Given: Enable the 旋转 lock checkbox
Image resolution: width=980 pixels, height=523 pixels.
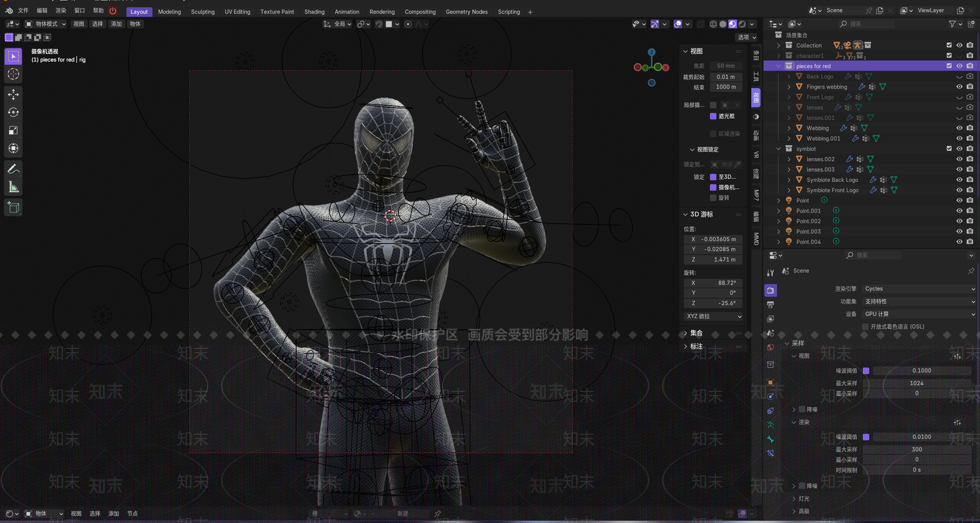Looking at the screenshot, I should tap(713, 198).
